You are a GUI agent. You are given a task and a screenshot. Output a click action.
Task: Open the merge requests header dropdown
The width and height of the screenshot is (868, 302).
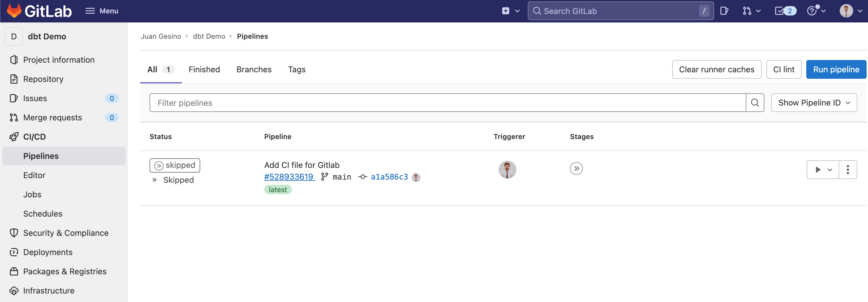751,11
